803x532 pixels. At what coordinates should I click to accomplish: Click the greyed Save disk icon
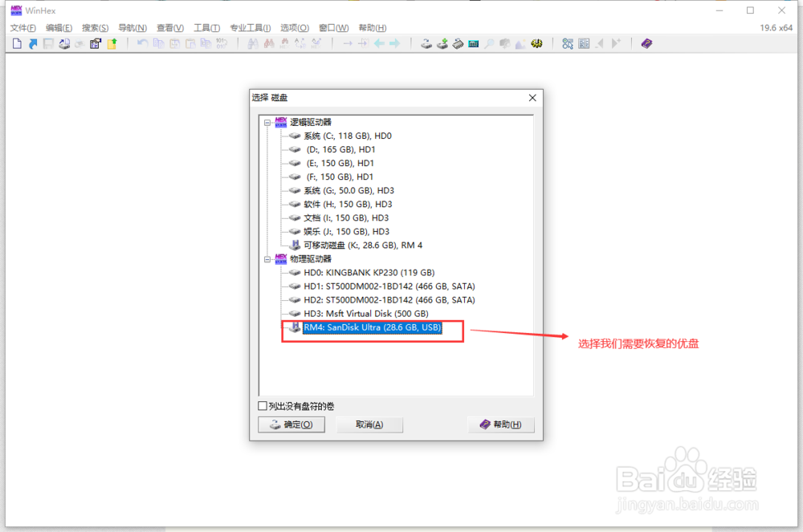pos(48,43)
